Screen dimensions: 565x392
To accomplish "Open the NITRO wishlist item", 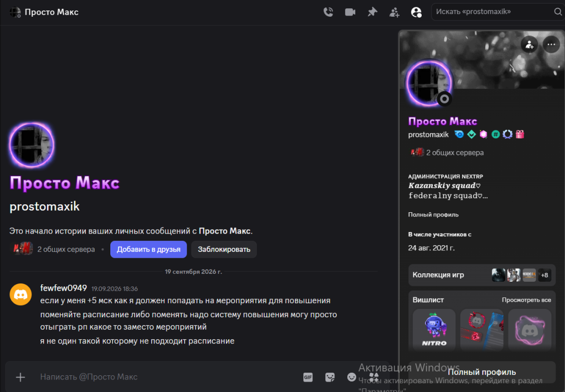I will click(434, 329).
